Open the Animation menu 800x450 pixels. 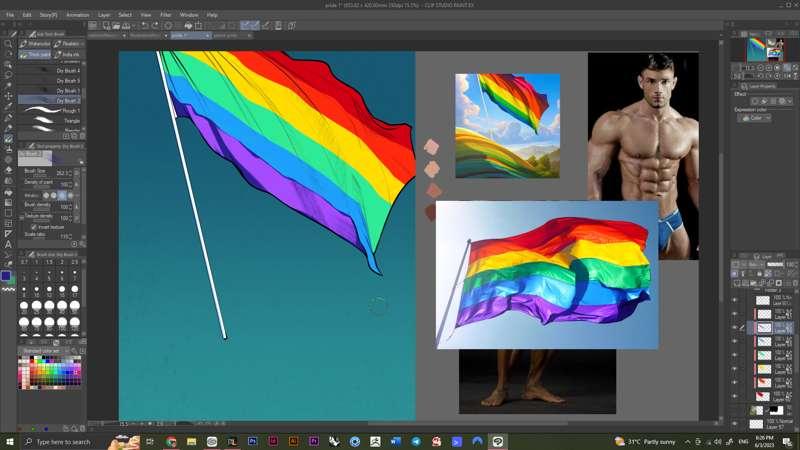[78, 15]
